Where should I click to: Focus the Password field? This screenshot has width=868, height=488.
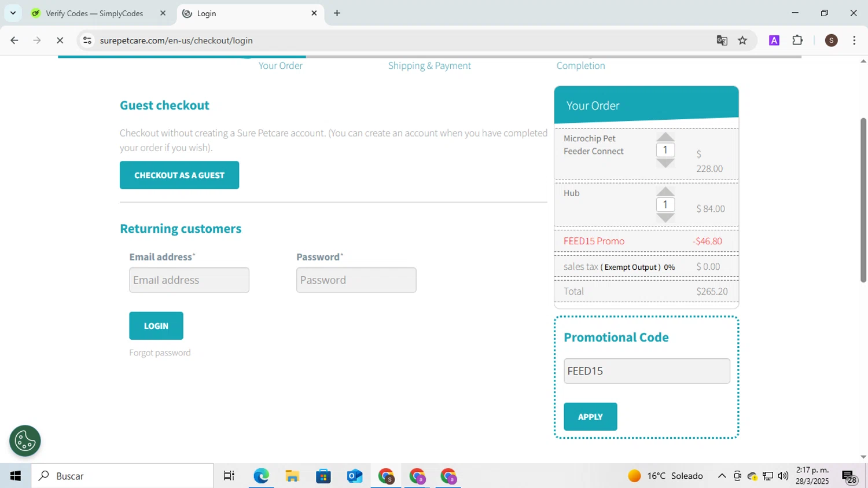point(356,280)
